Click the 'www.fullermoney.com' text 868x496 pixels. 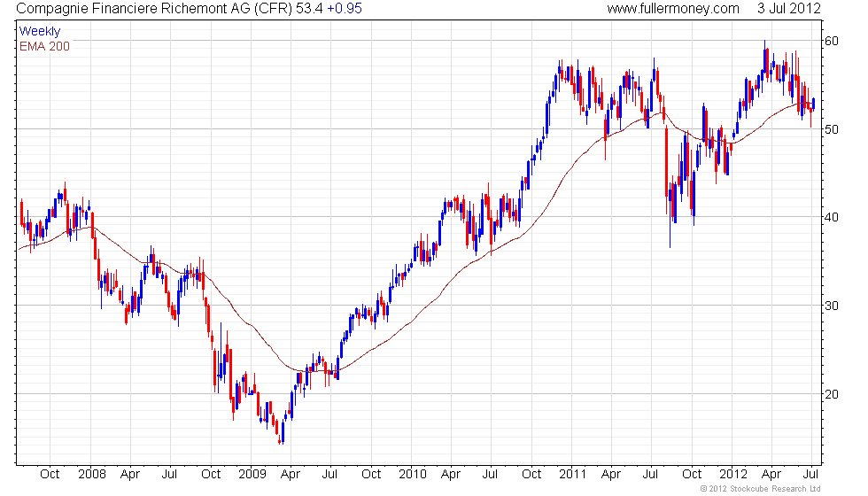(672, 9)
